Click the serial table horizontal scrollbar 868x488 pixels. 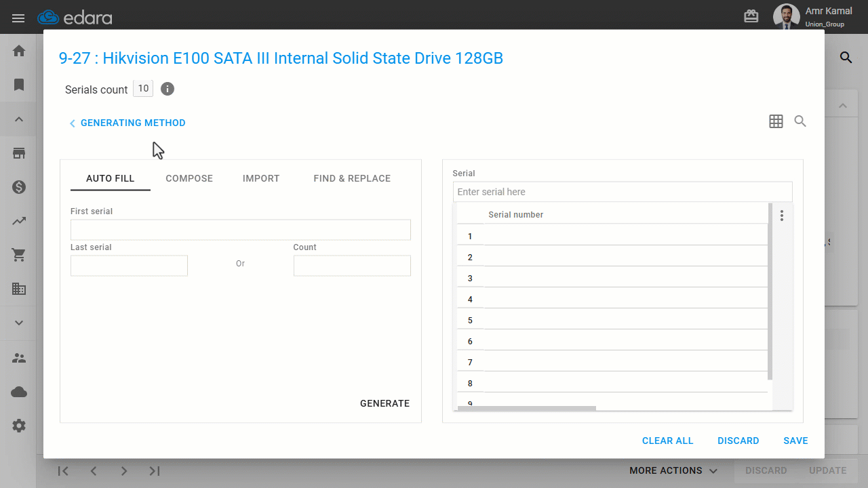tap(526, 408)
